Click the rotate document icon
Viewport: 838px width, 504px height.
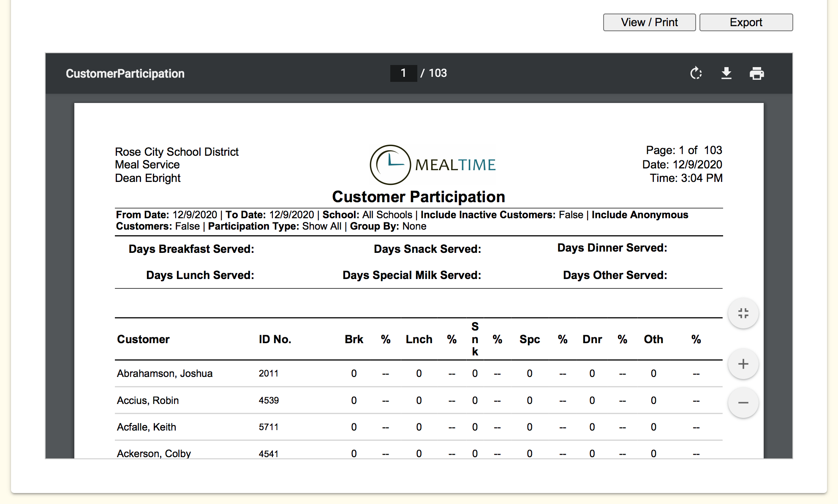pyautogui.click(x=696, y=73)
